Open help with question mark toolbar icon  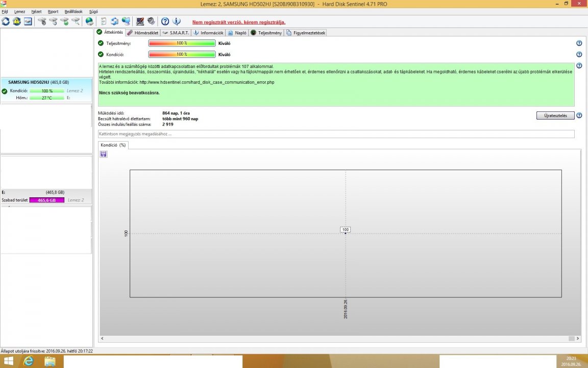(x=165, y=21)
